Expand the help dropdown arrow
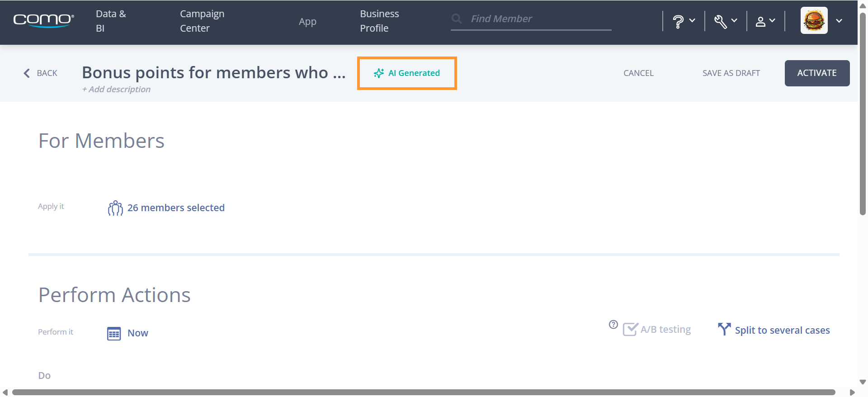The width and height of the screenshot is (868, 397). [692, 20]
